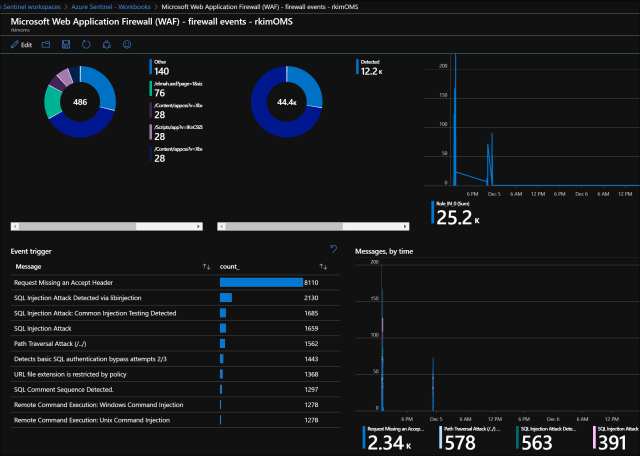Sort the table by the Message column arrows

click(x=207, y=266)
